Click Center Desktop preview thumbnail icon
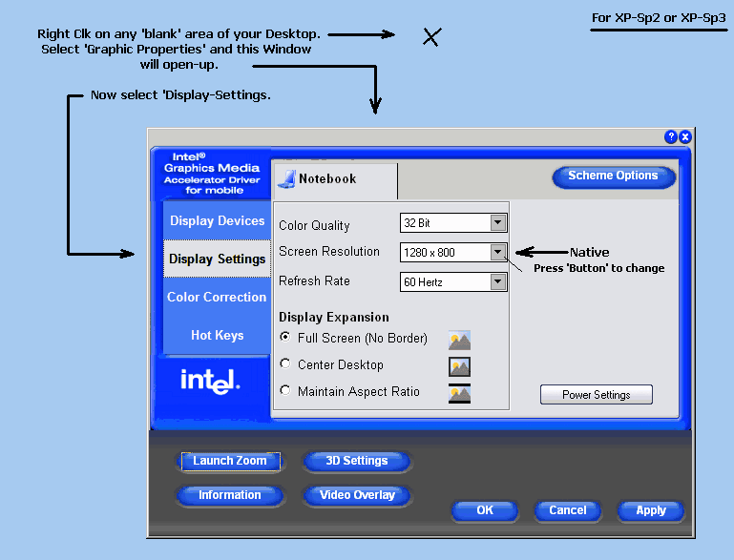The image size is (734, 560). [x=459, y=366]
